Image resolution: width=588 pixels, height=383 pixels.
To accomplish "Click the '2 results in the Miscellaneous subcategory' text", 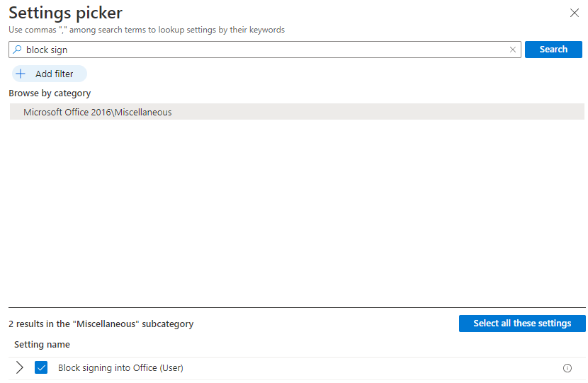I will [x=101, y=324].
